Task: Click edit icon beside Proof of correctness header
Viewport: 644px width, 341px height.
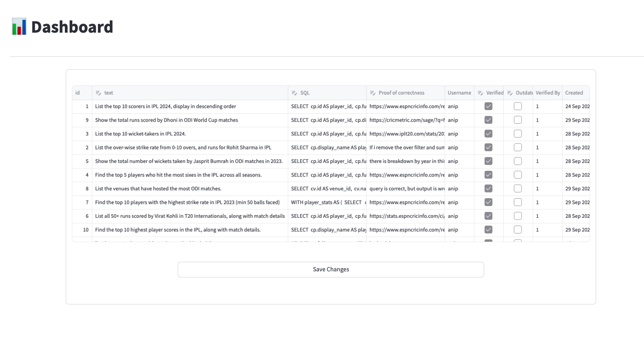Action: click(373, 93)
